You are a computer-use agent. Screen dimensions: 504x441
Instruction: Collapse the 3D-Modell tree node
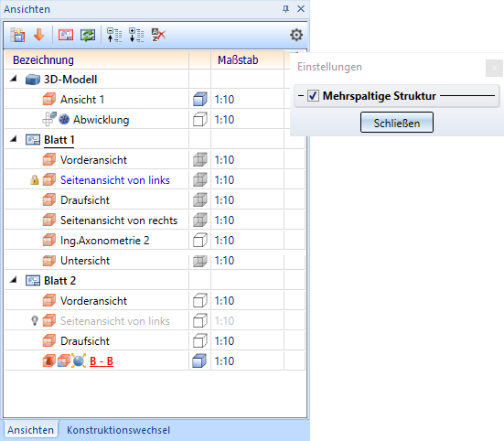pyautogui.click(x=13, y=79)
